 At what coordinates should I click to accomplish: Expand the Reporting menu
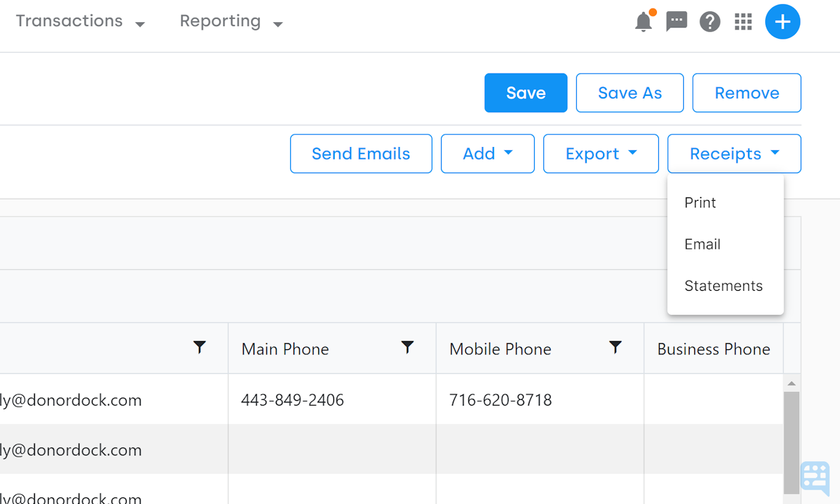tap(230, 21)
